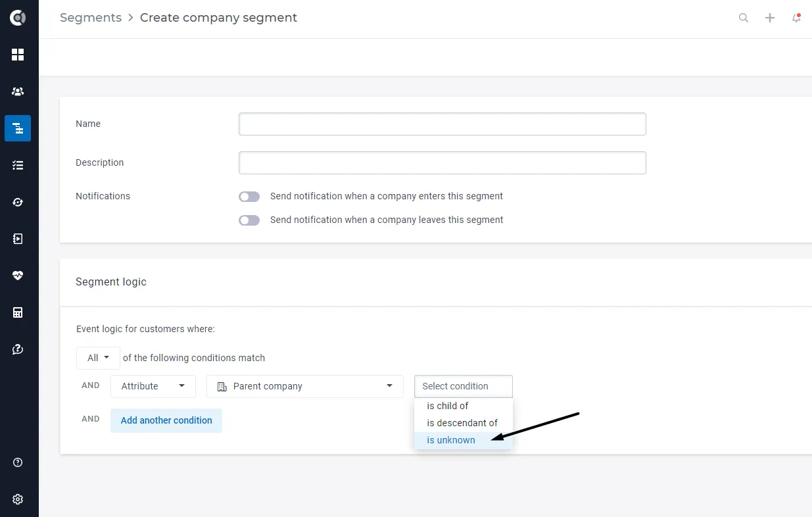Open the settings gear in sidebar

coord(18,499)
